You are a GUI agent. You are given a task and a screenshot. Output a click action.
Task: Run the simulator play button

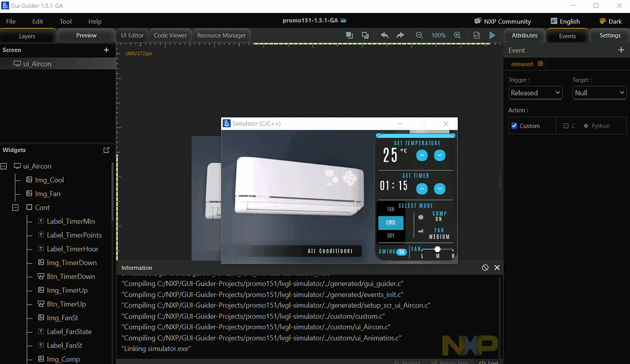(x=491, y=35)
